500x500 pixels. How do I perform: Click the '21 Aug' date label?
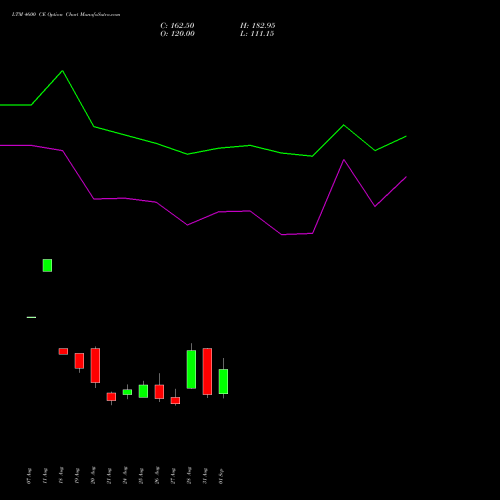click(109, 476)
